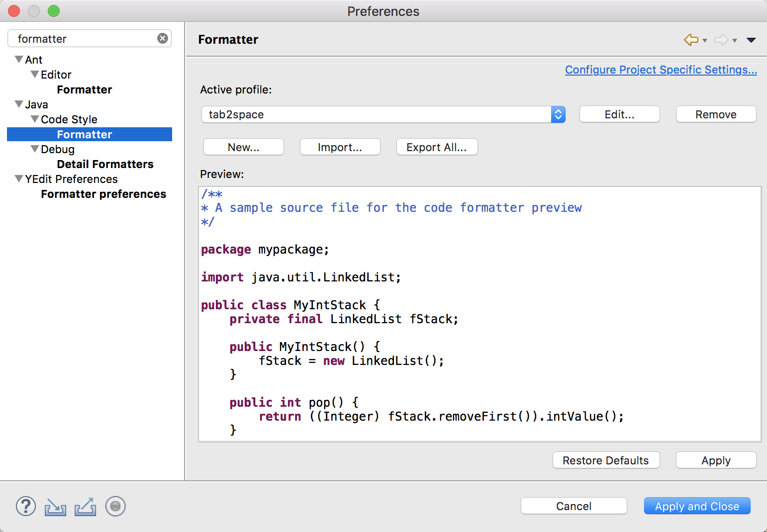Click the forward navigation arrow icon
Image resolution: width=767 pixels, height=532 pixels.
[x=721, y=40]
